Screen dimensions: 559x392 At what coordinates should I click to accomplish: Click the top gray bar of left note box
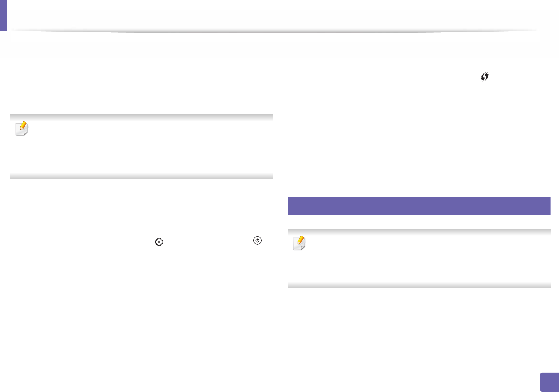coord(142,117)
